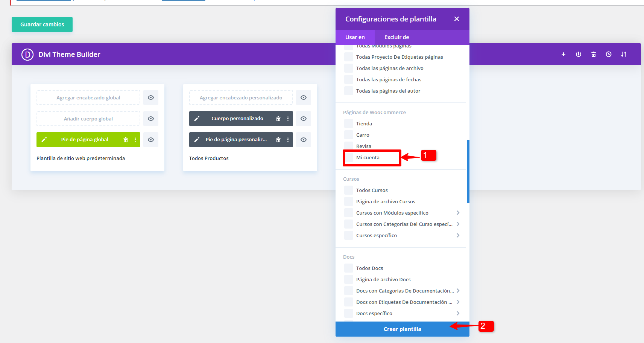Image resolution: width=644 pixels, height=343 pixels.
Task: Check Cursos específico checkbox
Action: [349, 235]
